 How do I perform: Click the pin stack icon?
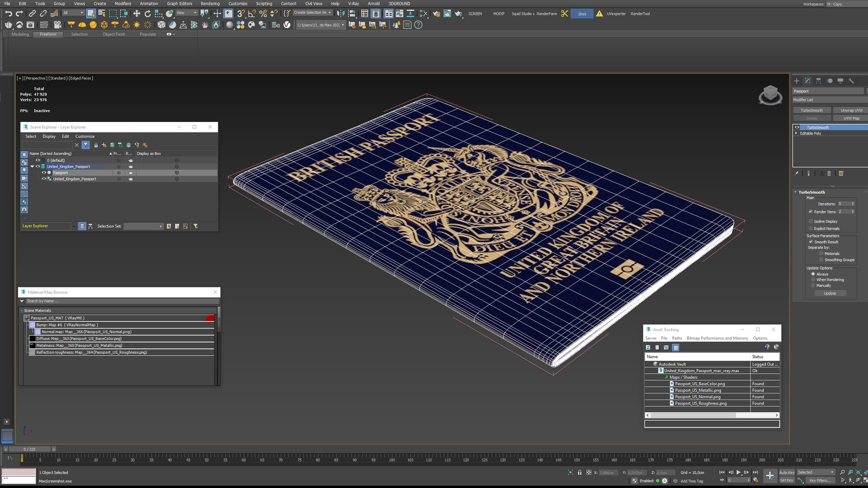coord(797,174)
